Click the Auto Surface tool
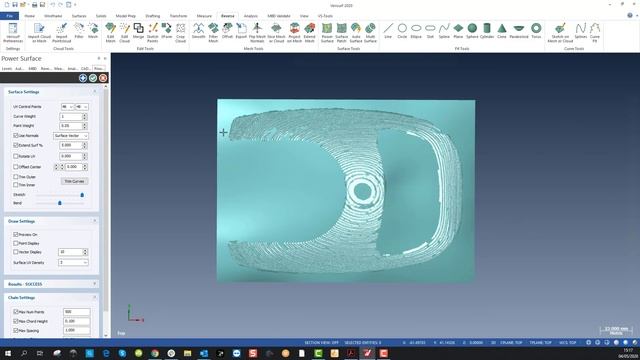The image size is (640, 360). (x=356, y=32)
